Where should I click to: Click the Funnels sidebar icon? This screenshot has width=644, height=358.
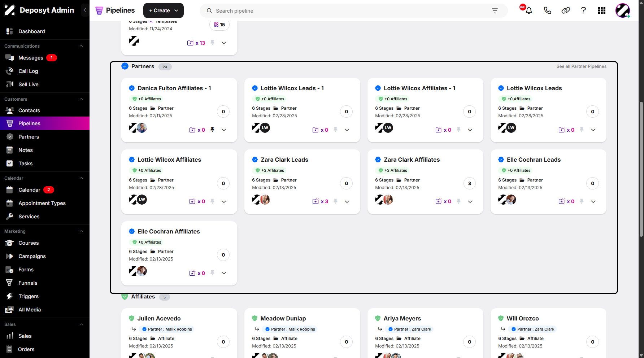pyautogui.click(x=10, y=283)
